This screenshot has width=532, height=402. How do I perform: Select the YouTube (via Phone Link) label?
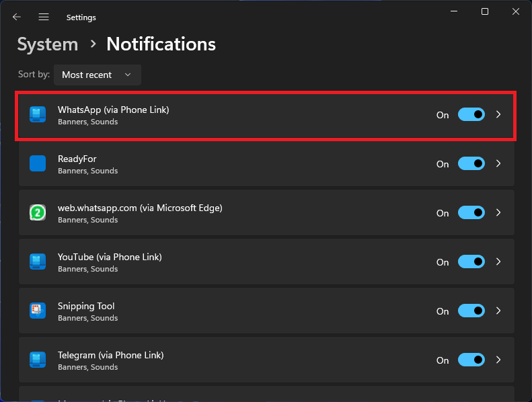click(x=110, y=257)
